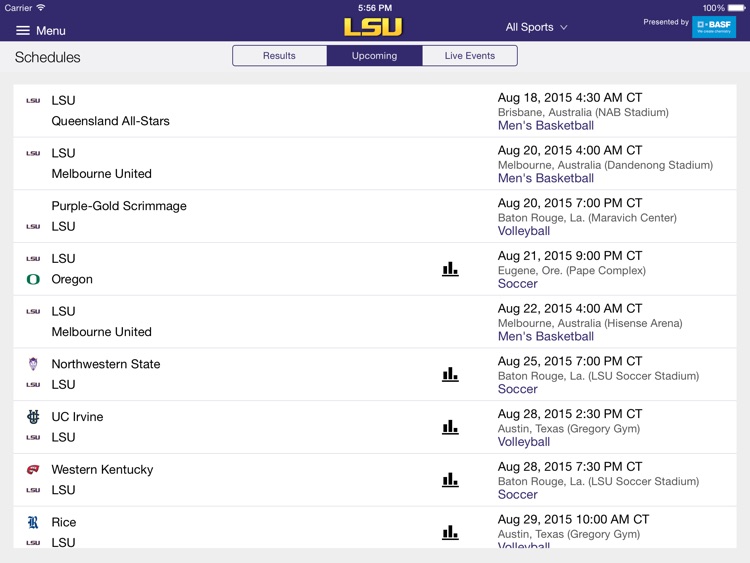Open the hamburger Menu icon
Viewport: 750px width, 563px height.
22,31
